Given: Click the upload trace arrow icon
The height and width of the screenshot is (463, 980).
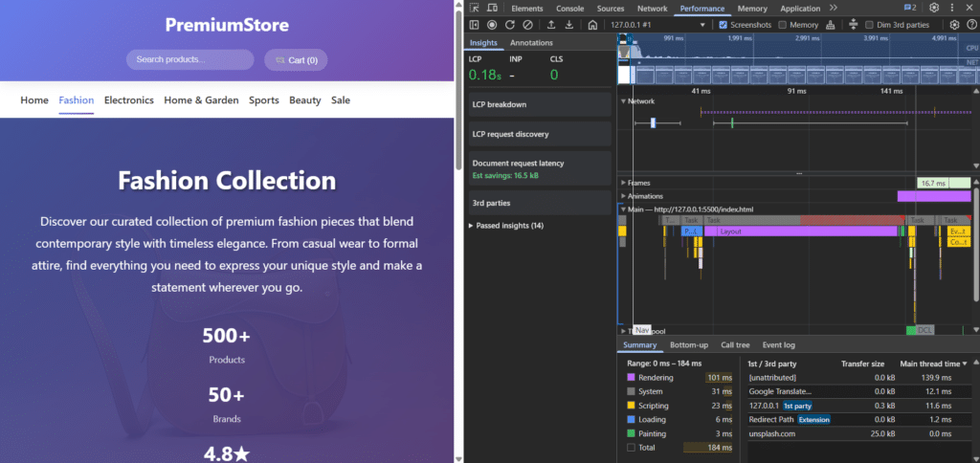Looking at the screenshot, I should click(x=551, y=25).
